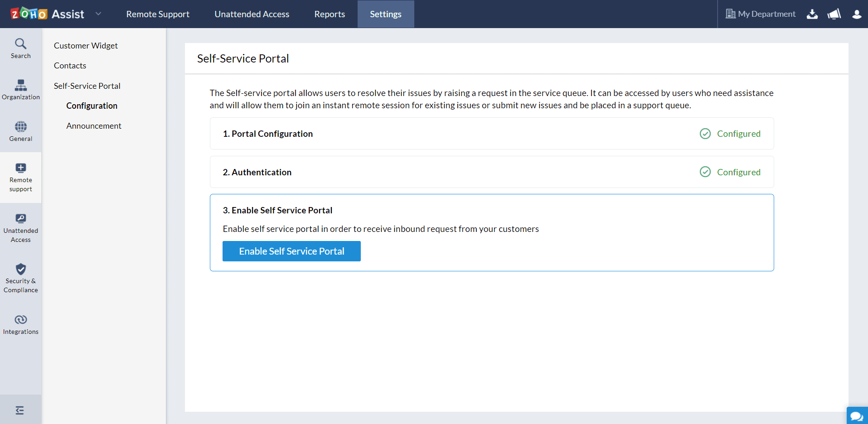Collapse the sidebar using bottom-left icon
Screen dimensions: 868x424
[20, 410]
